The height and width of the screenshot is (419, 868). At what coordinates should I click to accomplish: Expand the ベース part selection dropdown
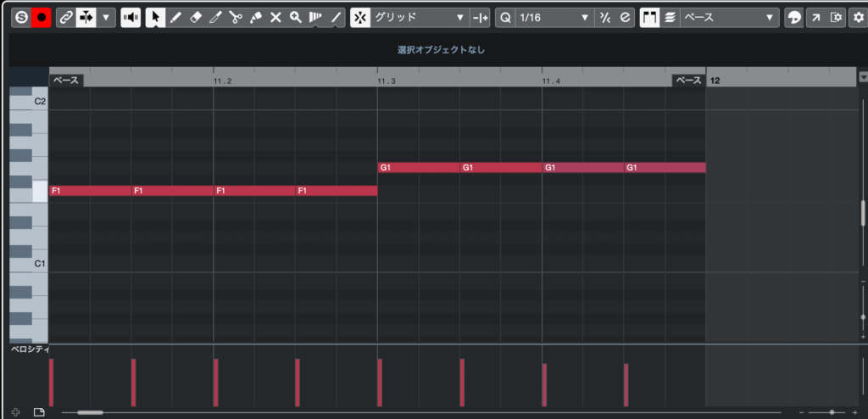(730, 17)
